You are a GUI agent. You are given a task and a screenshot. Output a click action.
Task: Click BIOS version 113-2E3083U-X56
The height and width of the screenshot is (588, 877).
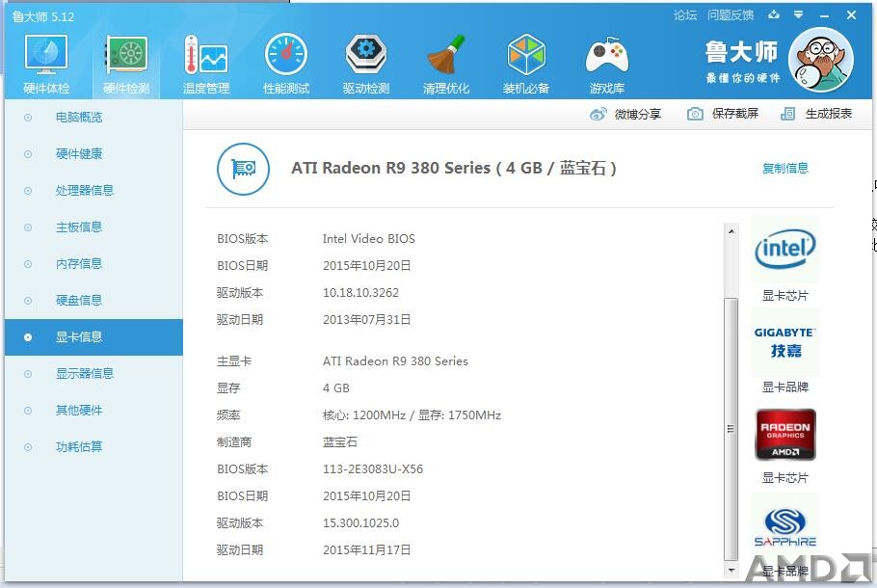[x=373, y=468]
